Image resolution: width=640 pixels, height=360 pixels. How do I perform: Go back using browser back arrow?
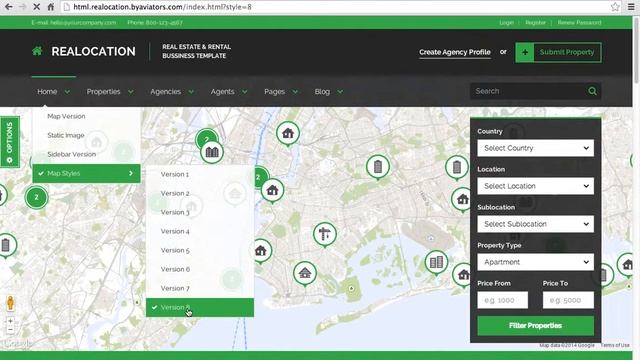point(8,7)
